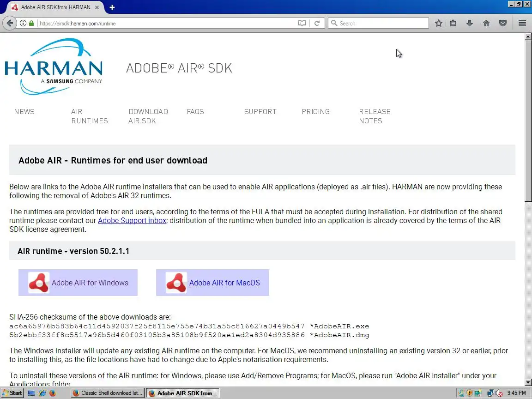Screen dimensions: 532x399
Task: Click the HARMAN logo
Action: (54, 66)
